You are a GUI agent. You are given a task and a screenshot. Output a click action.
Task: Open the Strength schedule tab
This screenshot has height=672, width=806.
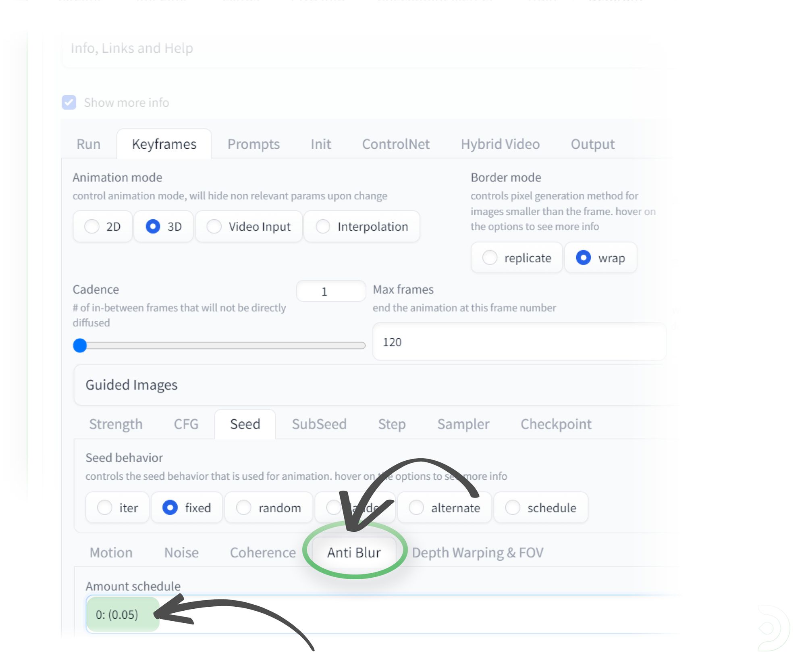pyautogui.click(x=116, y=424)
